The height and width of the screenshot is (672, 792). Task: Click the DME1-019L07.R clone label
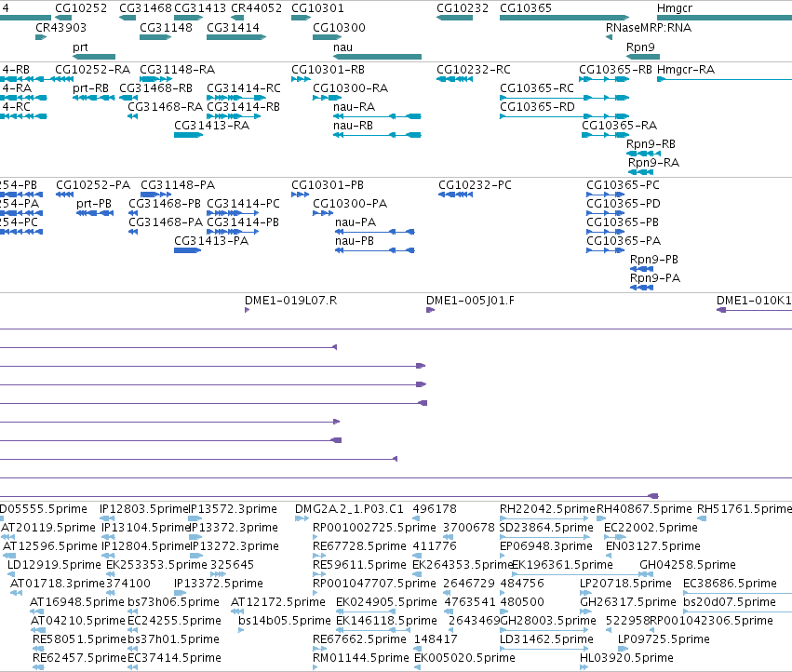click(291, 301)
